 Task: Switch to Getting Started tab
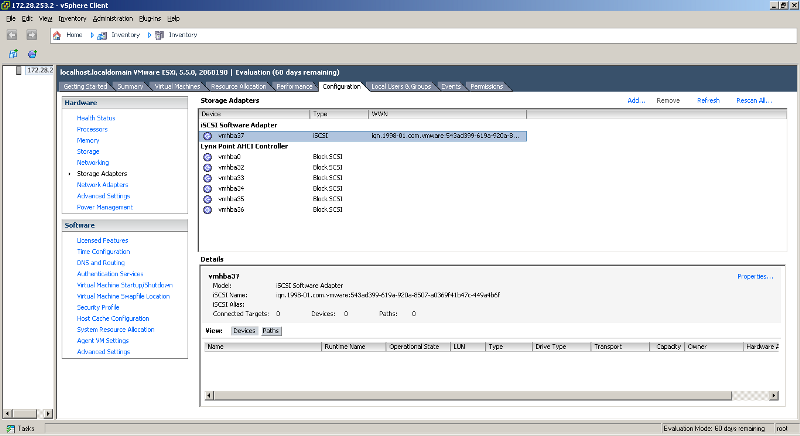85,87
